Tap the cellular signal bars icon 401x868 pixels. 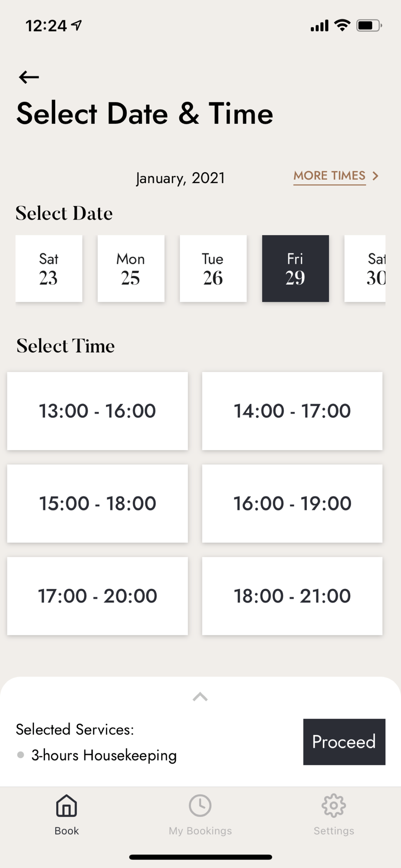click(x=319, y=26)
